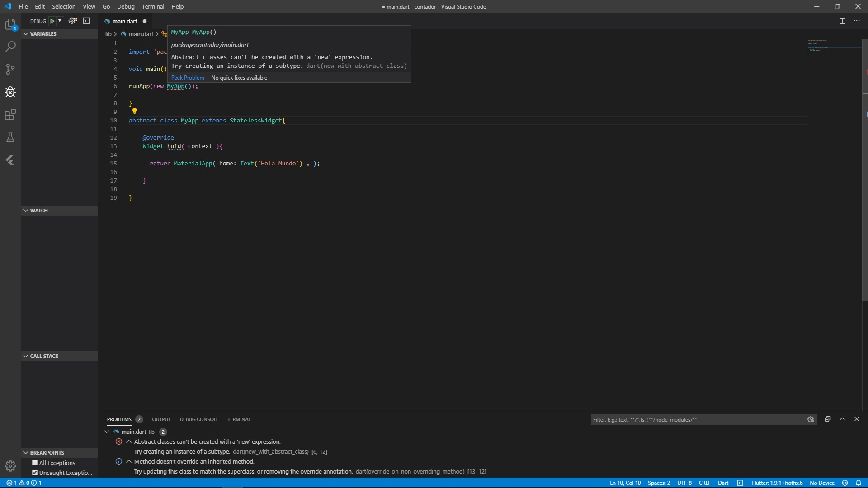
Task: Open launch.json with the debug gear icon
Action: click(73, 21)
